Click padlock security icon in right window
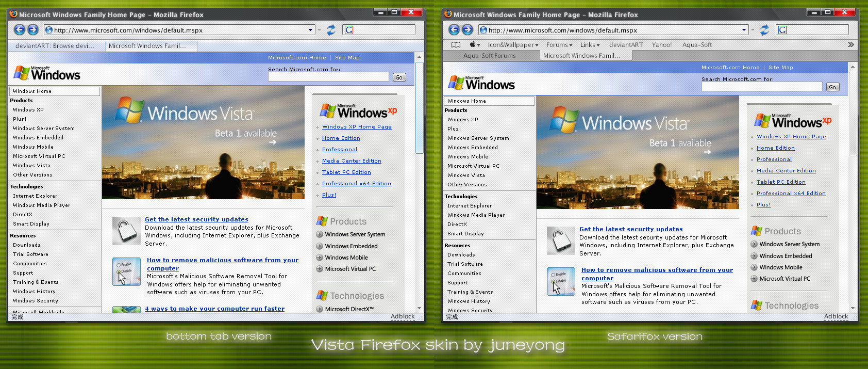868x369 pixels. tap(561, 240)
